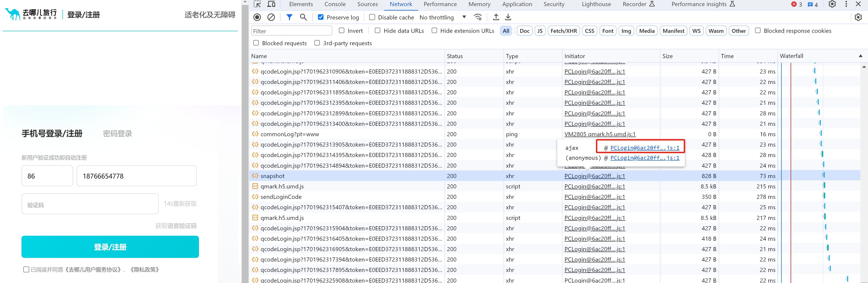Filter requests by CSS type
Screen dimensions: 868x283
coord(589,31)
